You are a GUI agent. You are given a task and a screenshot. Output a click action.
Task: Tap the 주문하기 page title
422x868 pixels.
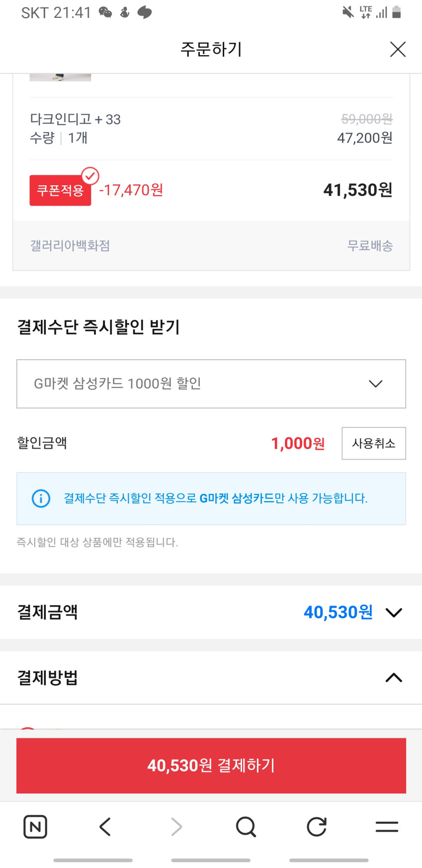click(211, 49)
